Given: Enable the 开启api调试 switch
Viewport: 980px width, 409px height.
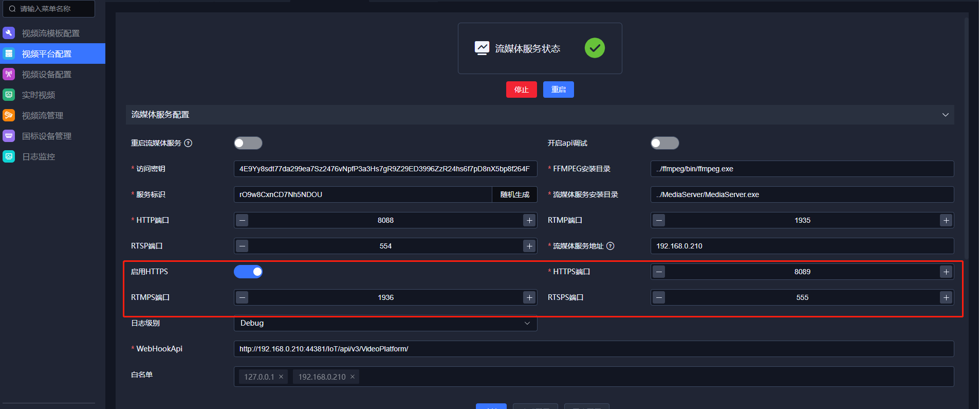Looking at the screenshot, I should tap(665, 143).
